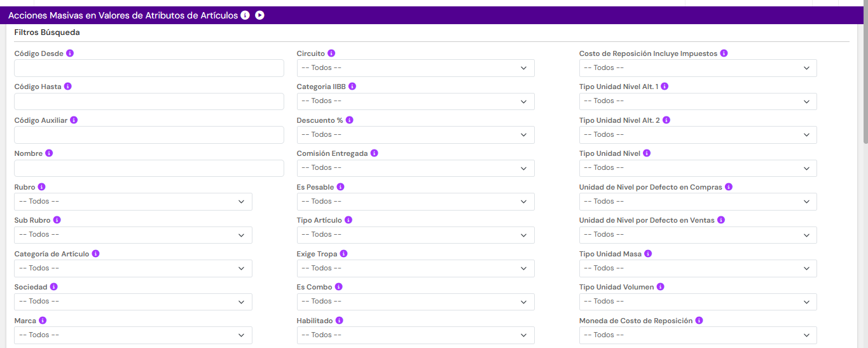
Task: Click the info icon next to Sub Rubro
Action: click(x=57, y=220)
